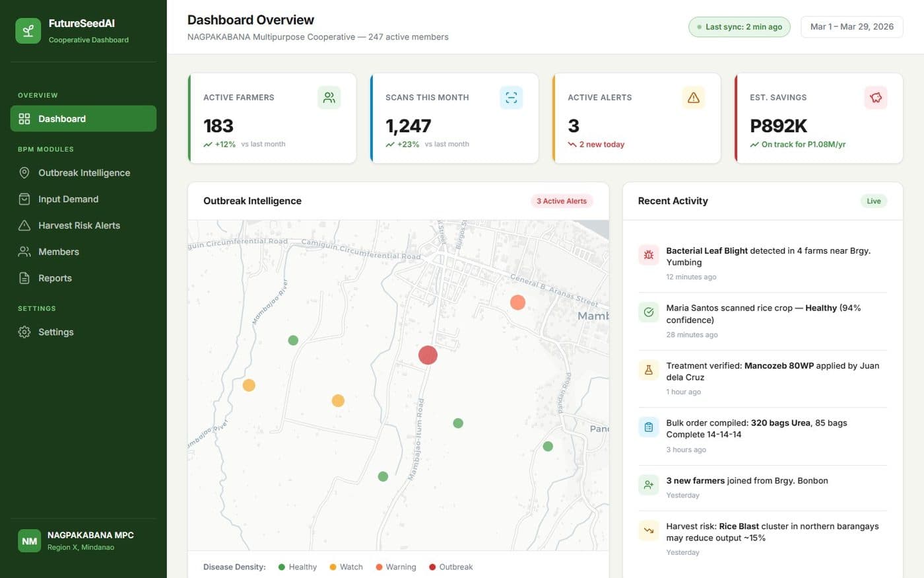Open Harvest Risk Alerts in the sidebar

[83, 226]
